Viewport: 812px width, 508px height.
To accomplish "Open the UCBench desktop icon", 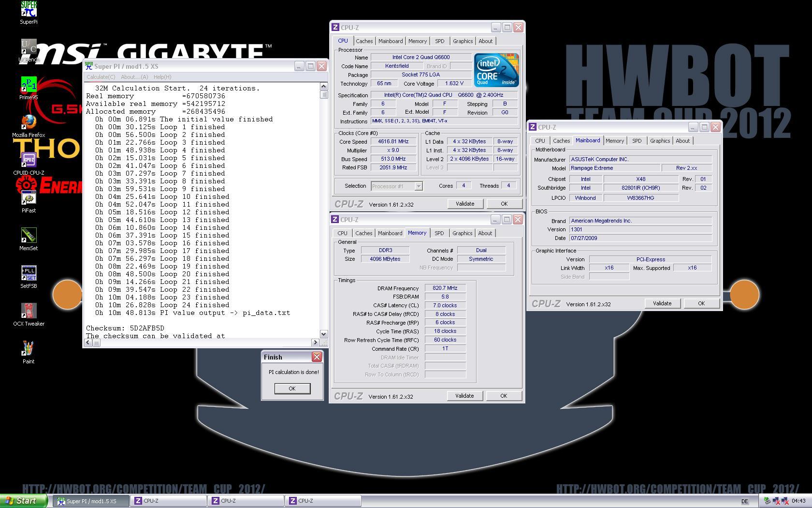I will tap(29, 50).
